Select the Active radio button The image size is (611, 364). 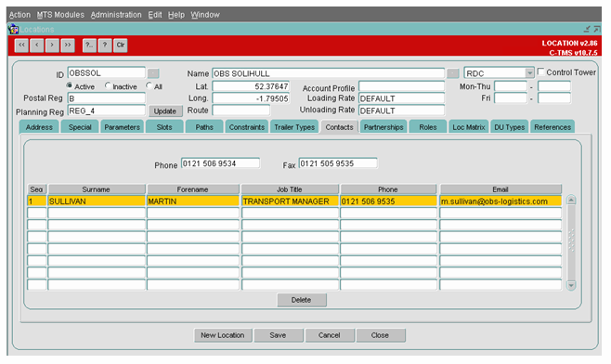[x=70, y=85]
